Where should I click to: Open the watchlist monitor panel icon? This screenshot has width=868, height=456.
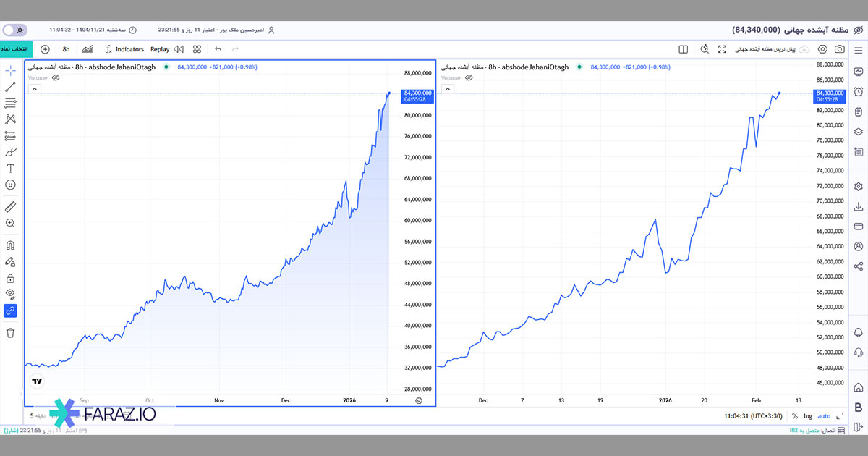pyautogui.click(x=858, y=72)
